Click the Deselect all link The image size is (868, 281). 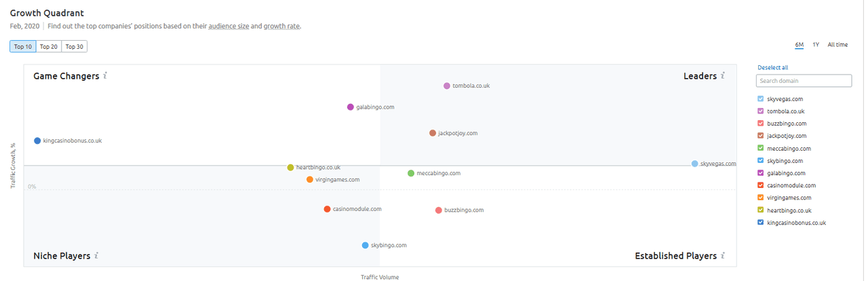[772, 68]
